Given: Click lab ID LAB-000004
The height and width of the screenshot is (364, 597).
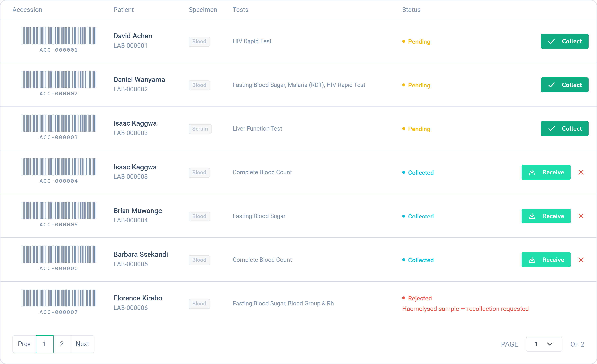Looking at the screenshot, I should tap(130, 220).
